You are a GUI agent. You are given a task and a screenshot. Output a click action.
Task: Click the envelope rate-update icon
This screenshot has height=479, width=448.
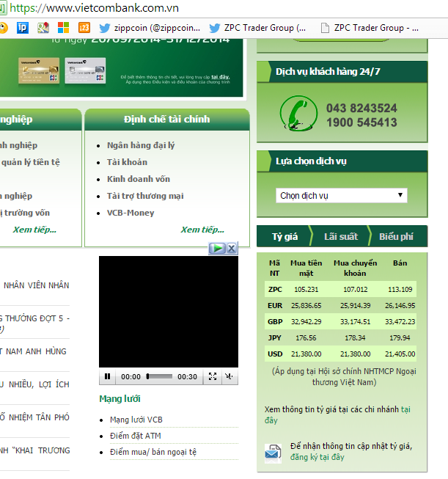[273, 453]
